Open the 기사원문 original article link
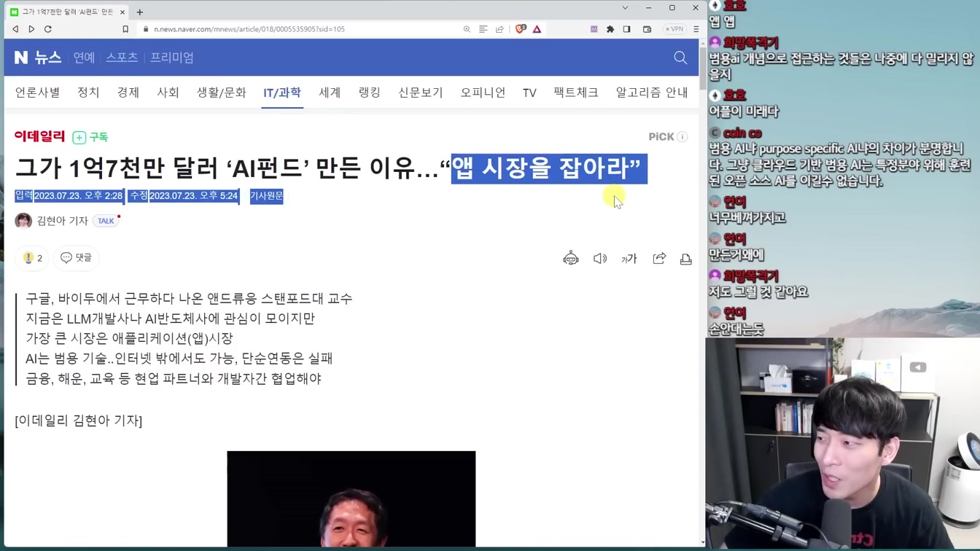 266,195
